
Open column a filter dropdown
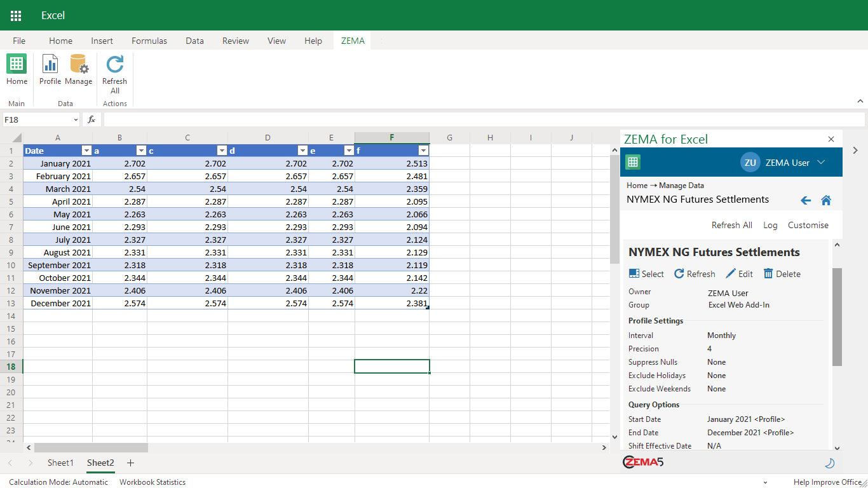tap(141, 151)
